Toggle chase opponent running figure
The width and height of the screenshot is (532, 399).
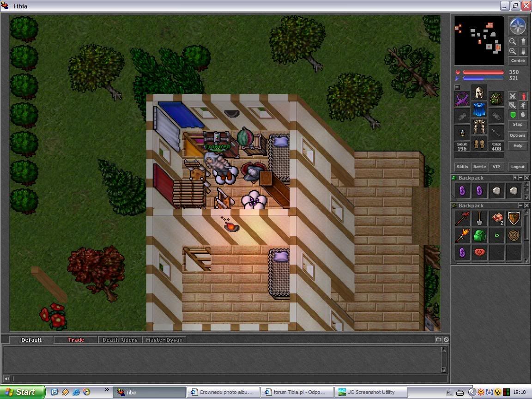(523, 105)
